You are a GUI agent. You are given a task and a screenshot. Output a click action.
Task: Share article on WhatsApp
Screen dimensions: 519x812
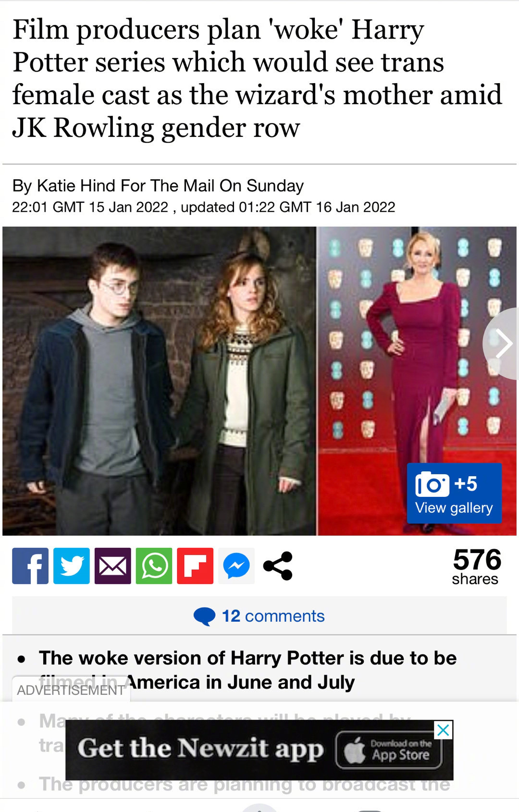tap(154, 566)
